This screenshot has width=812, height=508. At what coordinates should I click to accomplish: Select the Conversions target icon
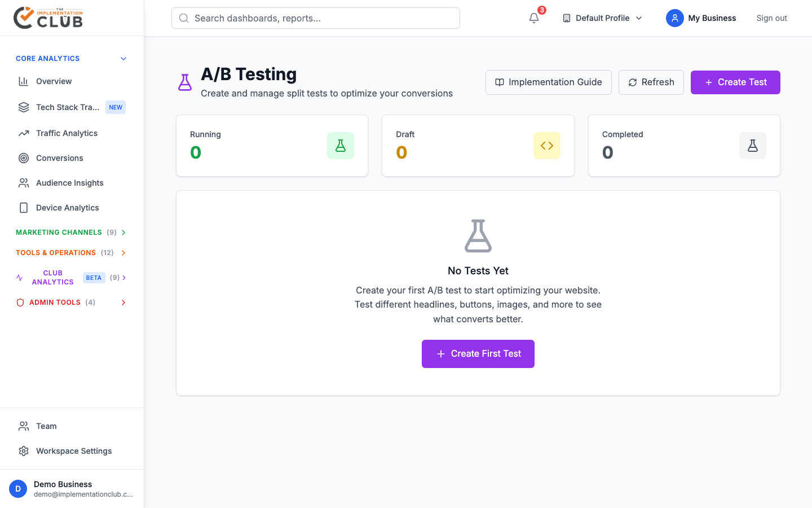click(23, 157)
